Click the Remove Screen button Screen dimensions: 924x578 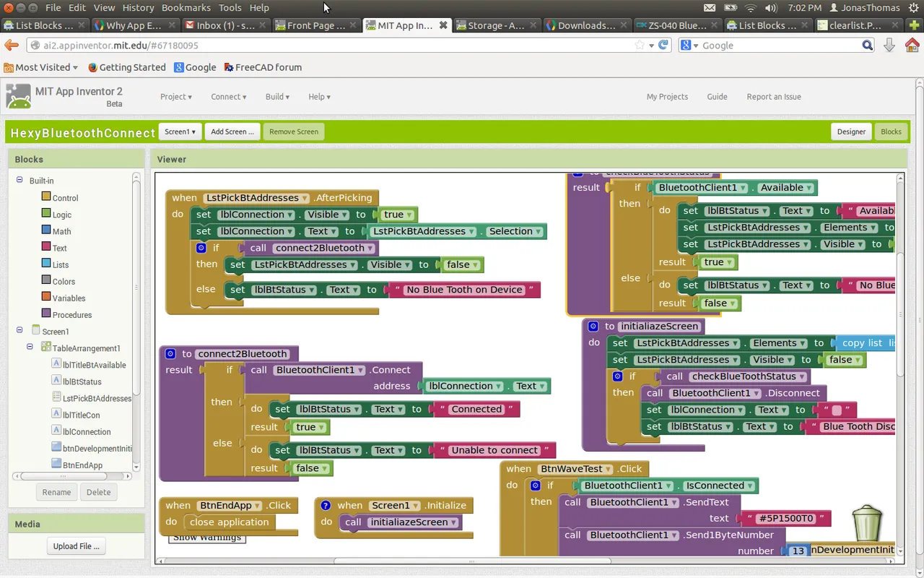(294, 131)
